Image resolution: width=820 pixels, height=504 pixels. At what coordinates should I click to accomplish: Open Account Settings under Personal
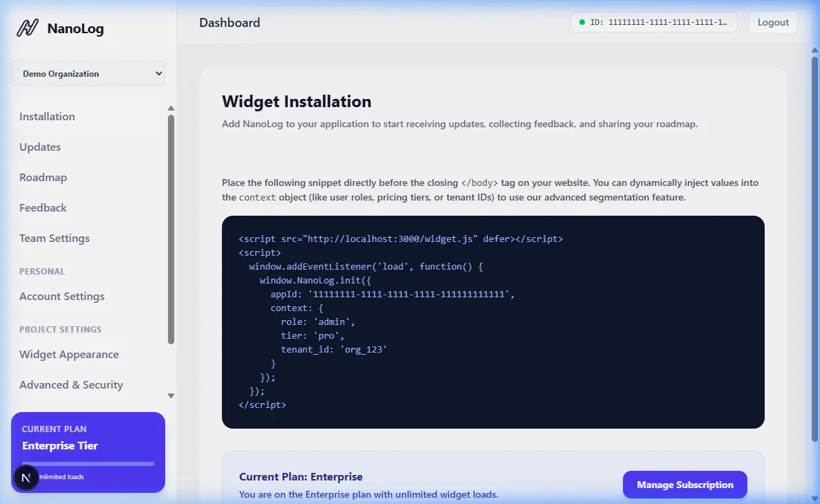pyautogui.click(x=62, y=297)
